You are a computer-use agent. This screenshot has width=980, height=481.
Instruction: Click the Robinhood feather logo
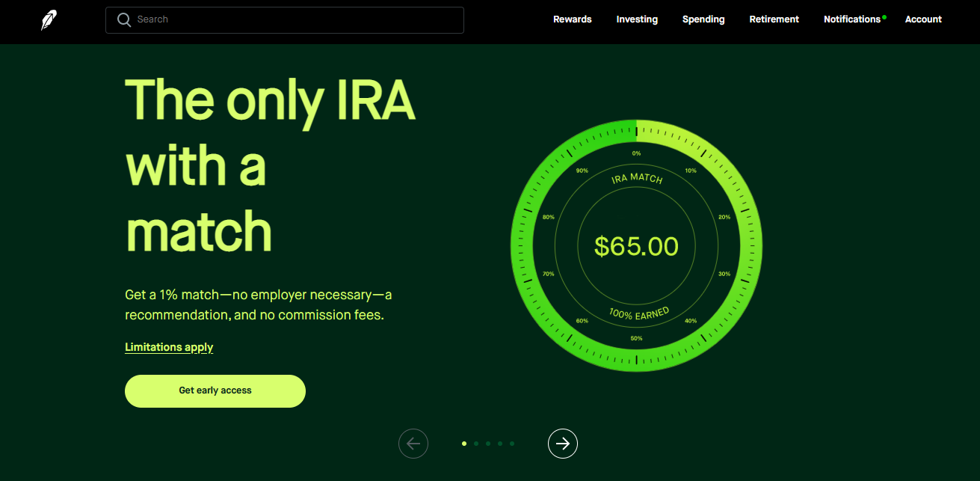coord(49,20)
